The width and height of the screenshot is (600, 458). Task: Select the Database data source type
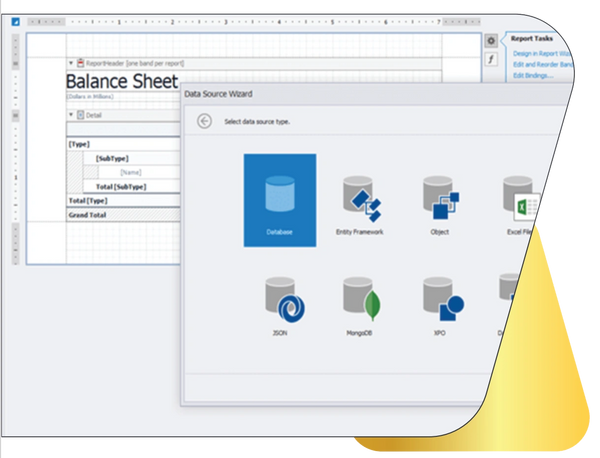point(280,199)
